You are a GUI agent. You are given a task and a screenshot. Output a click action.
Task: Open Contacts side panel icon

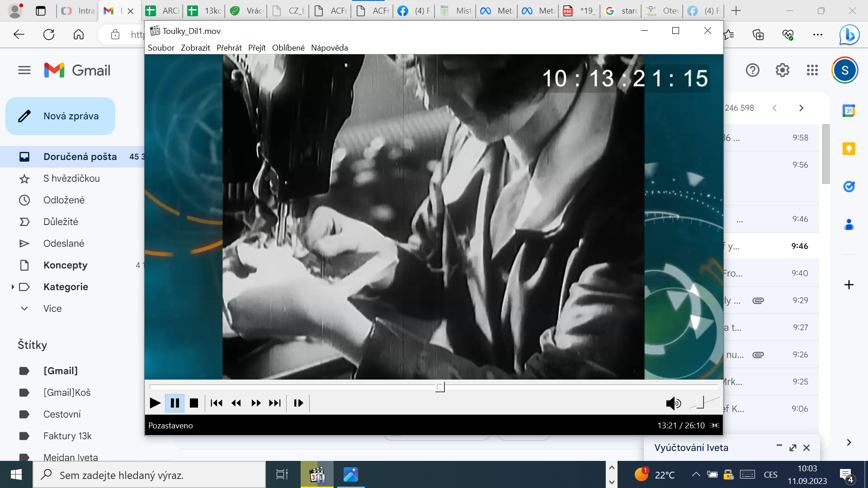849,224
